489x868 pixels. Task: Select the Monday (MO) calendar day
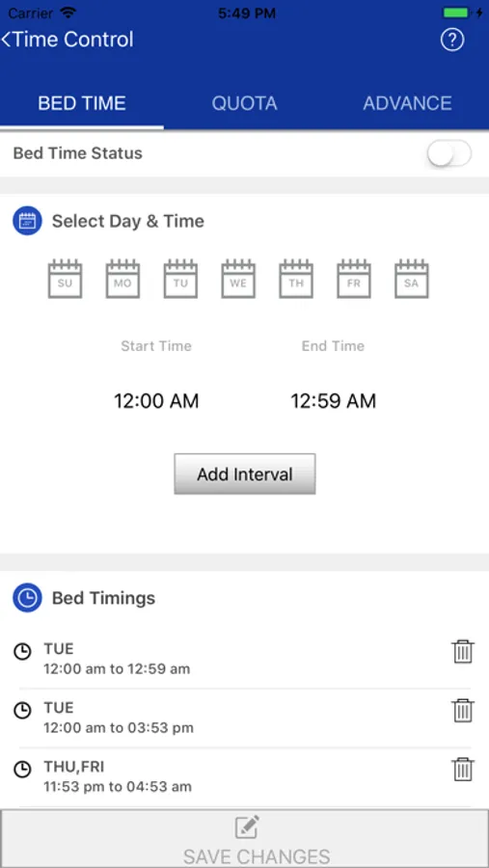point(122,279)
